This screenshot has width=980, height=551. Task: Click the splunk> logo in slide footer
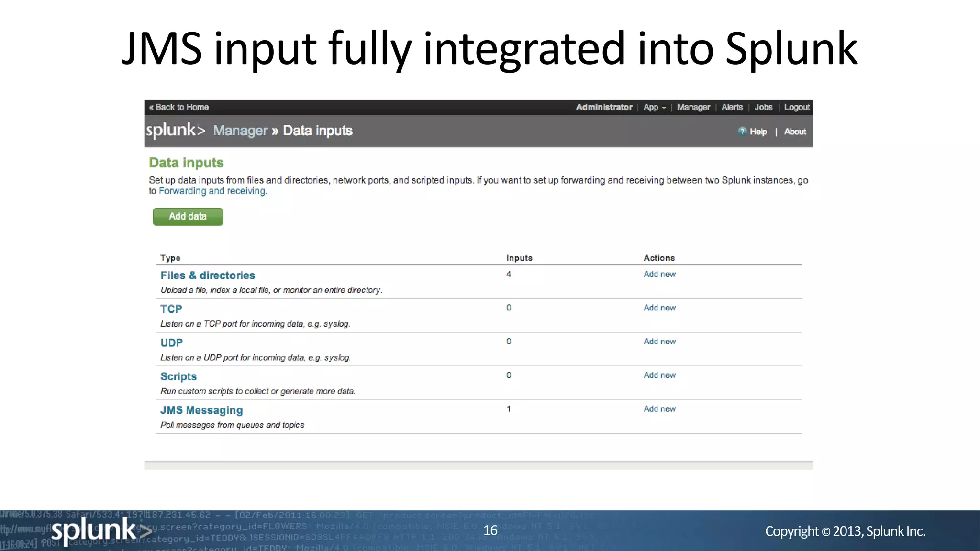coord(101,531)
